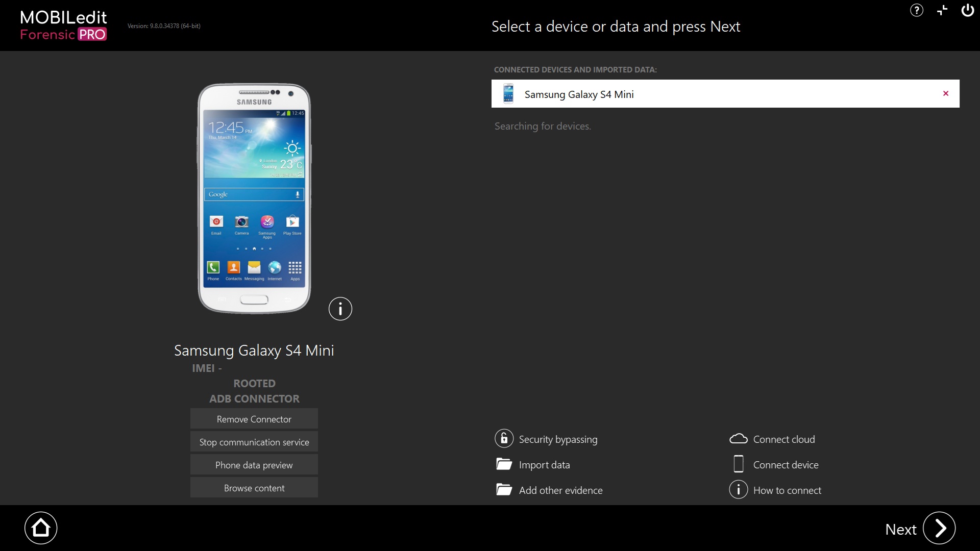Open Browse content
Image resolution: width=980 pixels, height=551 pixels.
click(x=254, y=488)
